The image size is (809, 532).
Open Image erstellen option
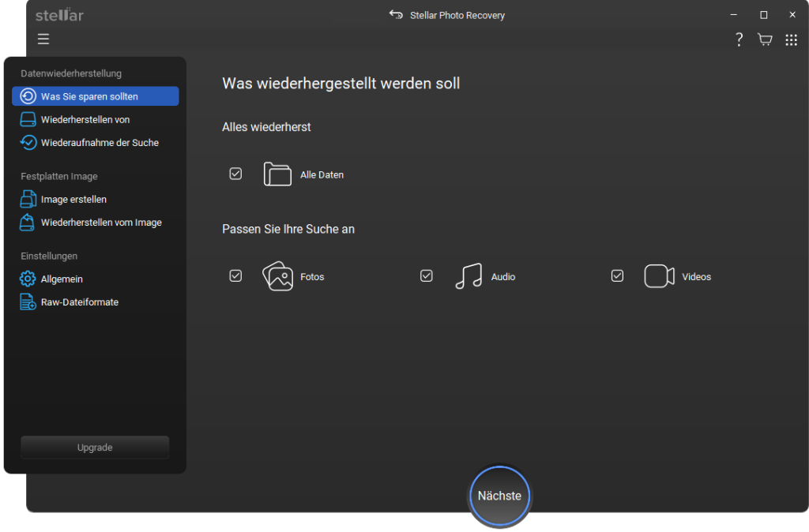73,200
